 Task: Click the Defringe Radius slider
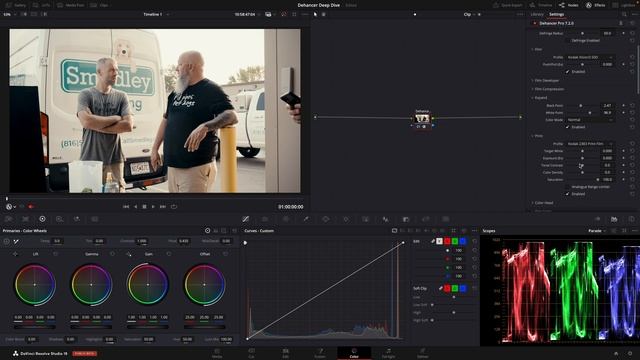(x=581, y=33)
